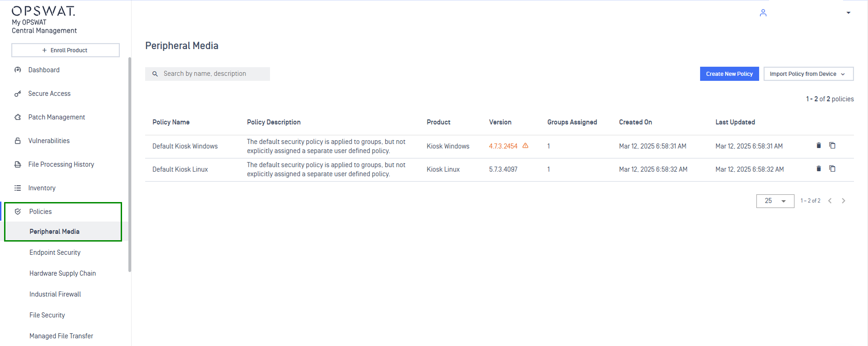Click Create New Policy button
This screenshot has width=868, height=346.
point(729,74)
